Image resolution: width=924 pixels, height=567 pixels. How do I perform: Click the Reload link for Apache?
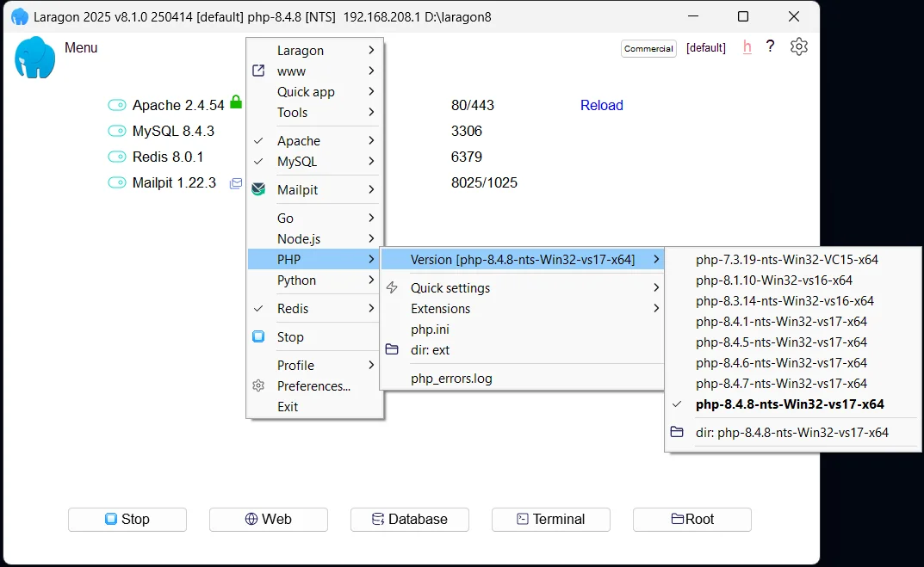click(601, 106)
